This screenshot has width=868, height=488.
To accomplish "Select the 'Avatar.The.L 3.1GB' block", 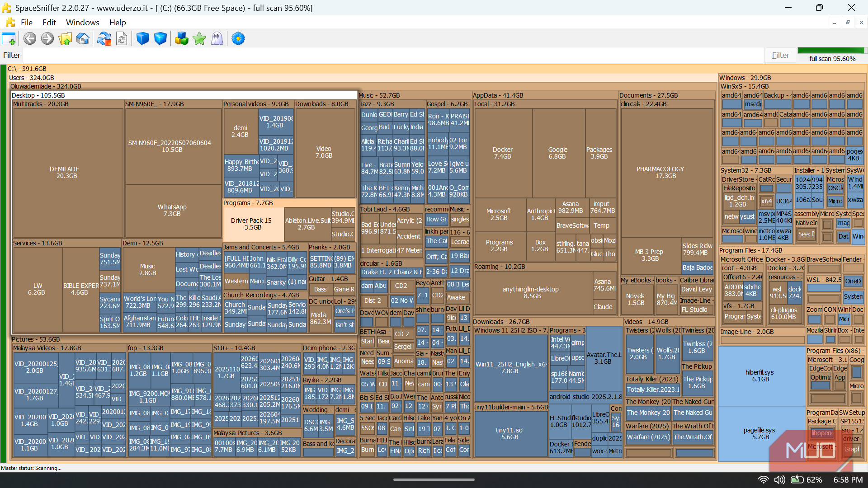I will (604, 358).
